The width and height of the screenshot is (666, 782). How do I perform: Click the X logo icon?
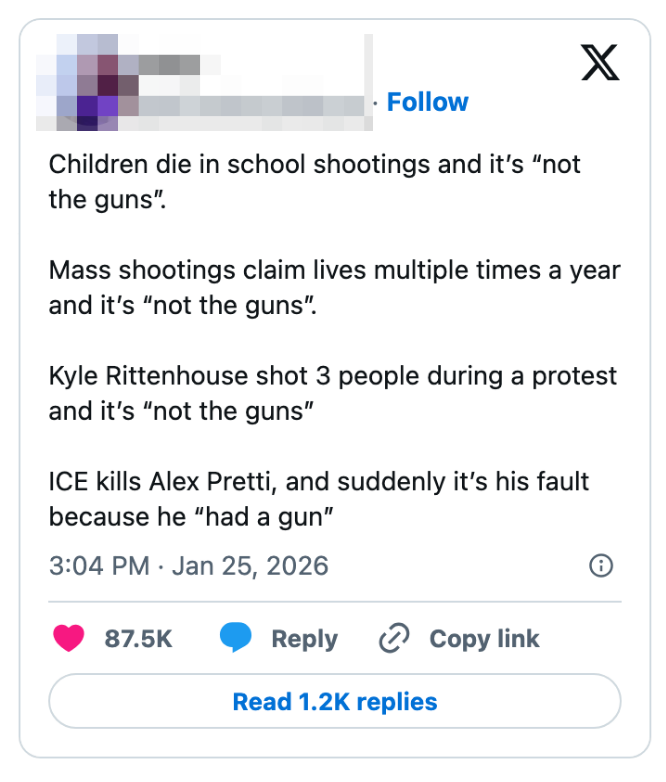pyautogui.click(x=600, y=62)
